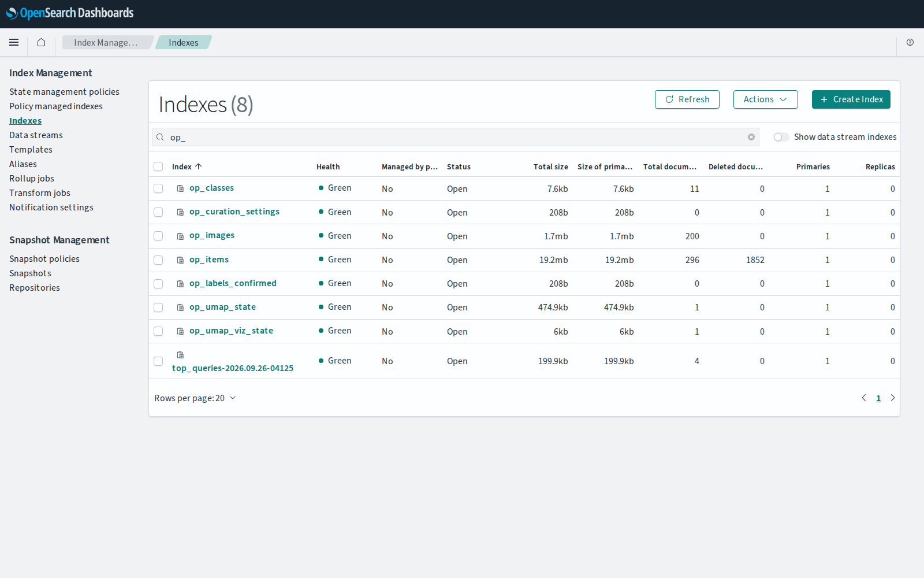This screenshot has height=578, width=924.
Task: Click the document icon beside op_umap_state
Action: pos(180,307)
